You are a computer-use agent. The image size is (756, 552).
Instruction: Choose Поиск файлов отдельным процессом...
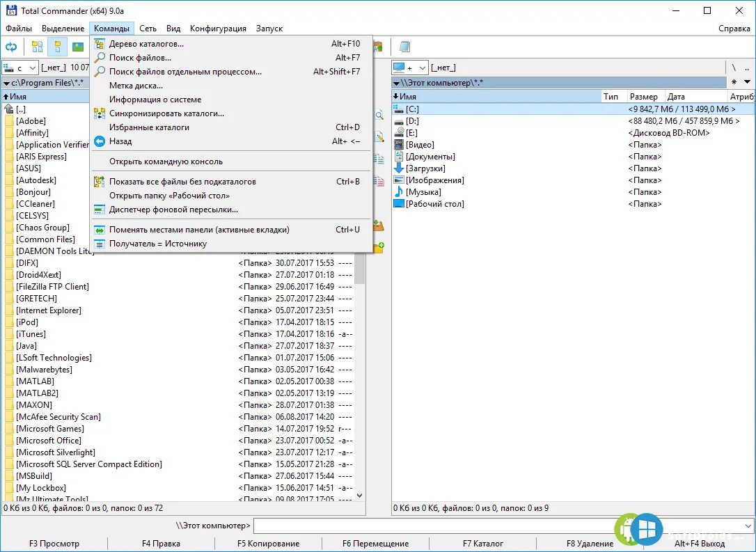pyautogui.click(x=231, y=72)
